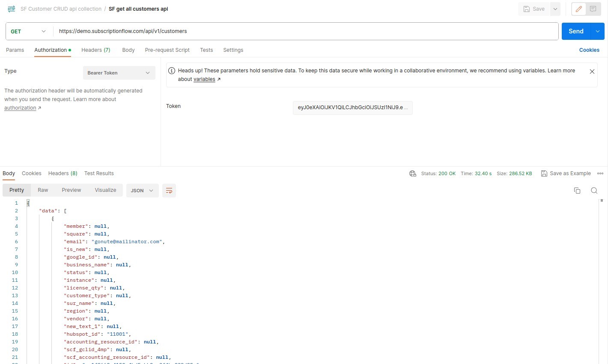Select the Raw response view

point(43,190)
